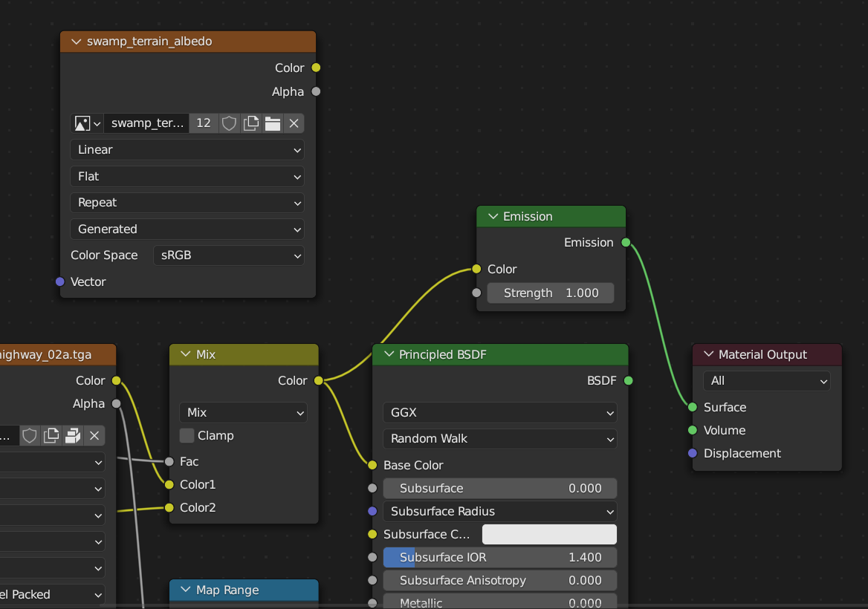Click the Subsurface Radius input socket
This screenshot has width=868, height=609.
click(372, 512)
